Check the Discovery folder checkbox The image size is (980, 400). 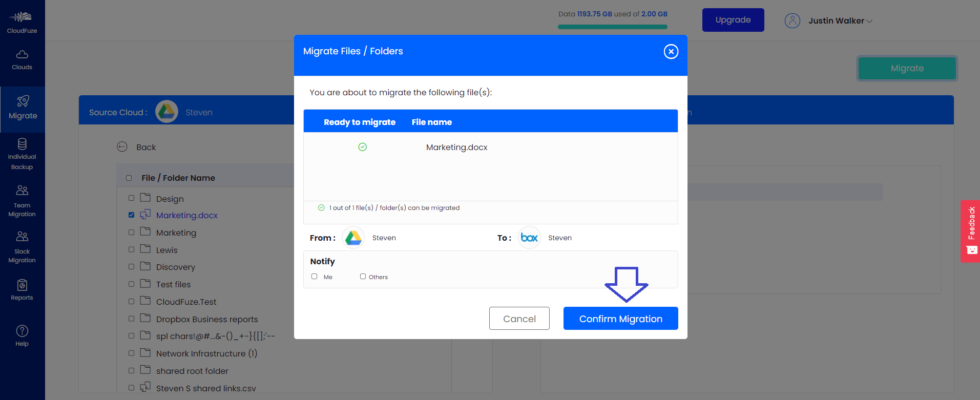pyautogui.click(x=132, y=267)
